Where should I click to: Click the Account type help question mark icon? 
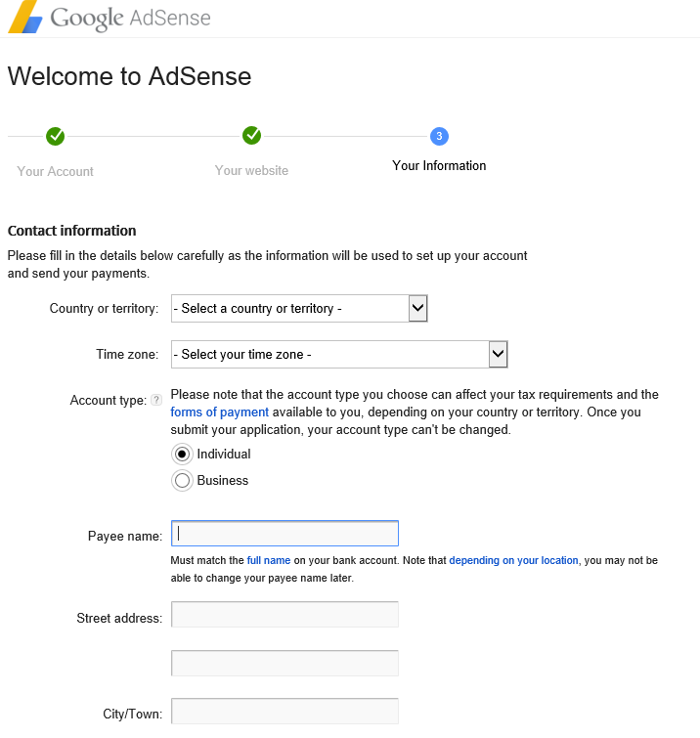click(156, 400)
